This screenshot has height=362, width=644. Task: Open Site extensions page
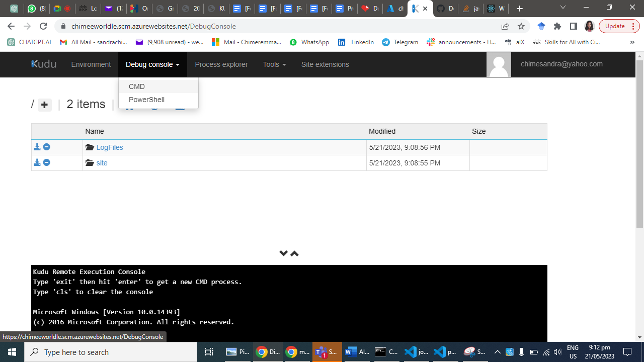coord(325,64)
